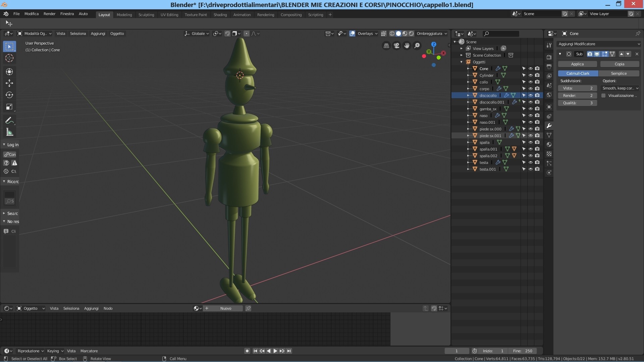Toggle modifier display in viewport

(597, 54)
